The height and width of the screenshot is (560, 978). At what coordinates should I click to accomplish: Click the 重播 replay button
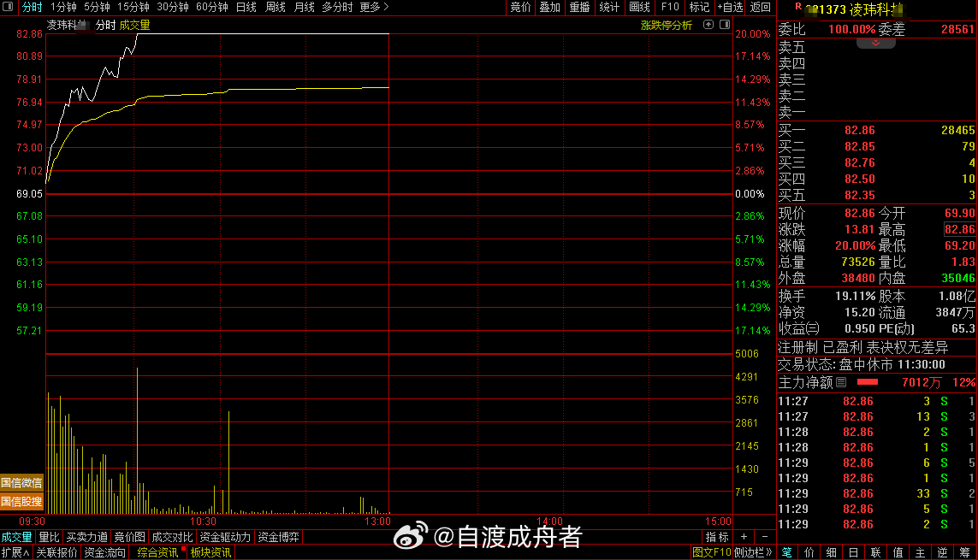(579, 7)
